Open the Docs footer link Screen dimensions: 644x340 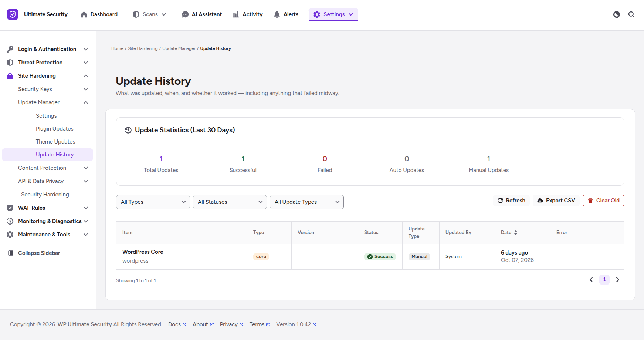click(177, 324)
